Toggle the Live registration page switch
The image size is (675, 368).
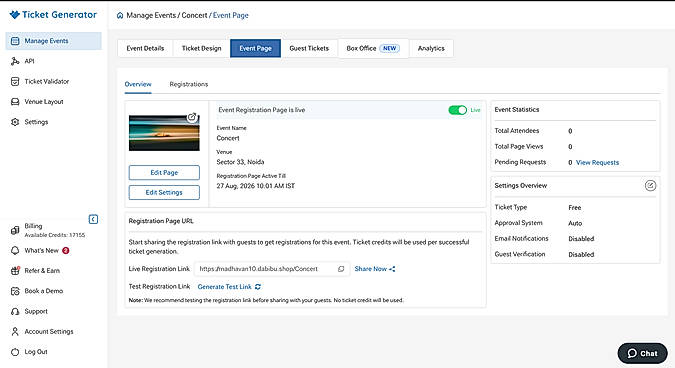(x=457, y=110)
